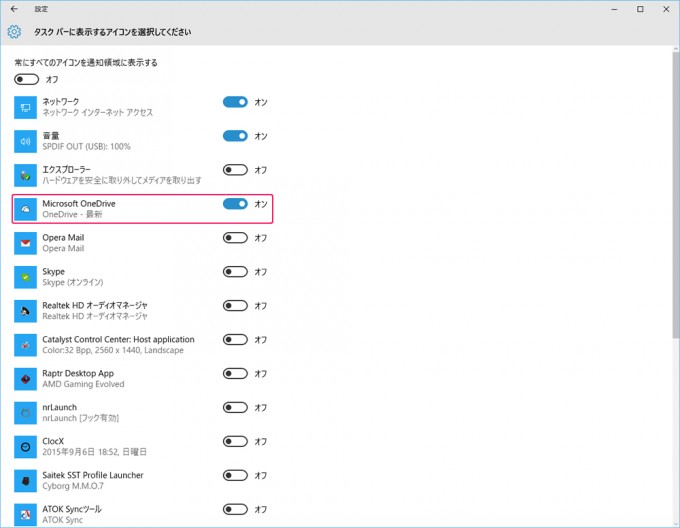680x528 pixels.
Task: Click the Catalyst Control Center icon
Action: [25, 345]
